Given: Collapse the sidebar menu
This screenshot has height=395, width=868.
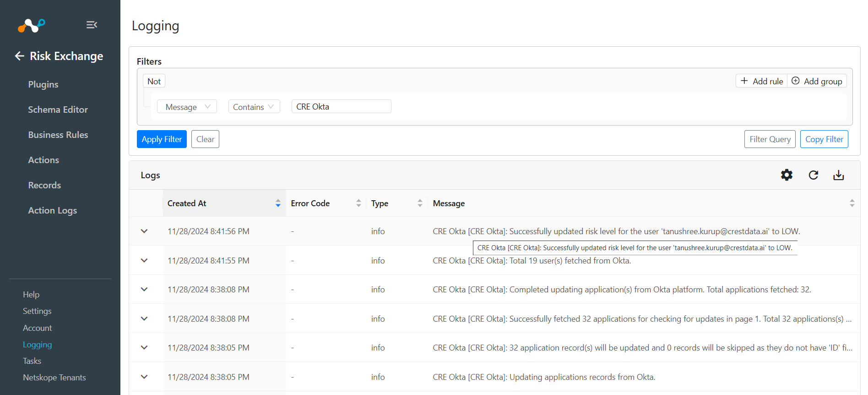Looking at the screenshot, I should (92, 25).
